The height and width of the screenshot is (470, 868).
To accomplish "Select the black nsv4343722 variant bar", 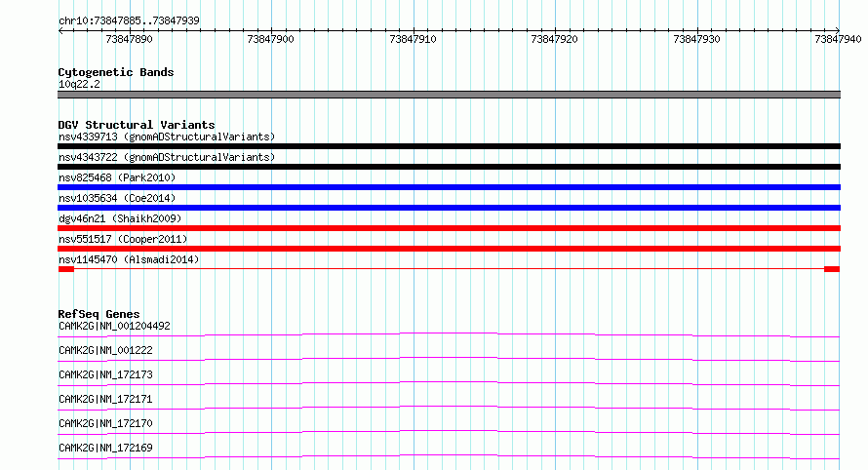I will pos(449,167).
